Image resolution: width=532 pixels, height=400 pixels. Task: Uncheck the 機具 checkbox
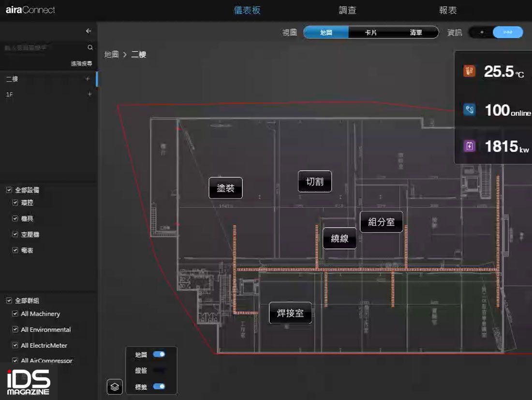[x=15, y=219]
